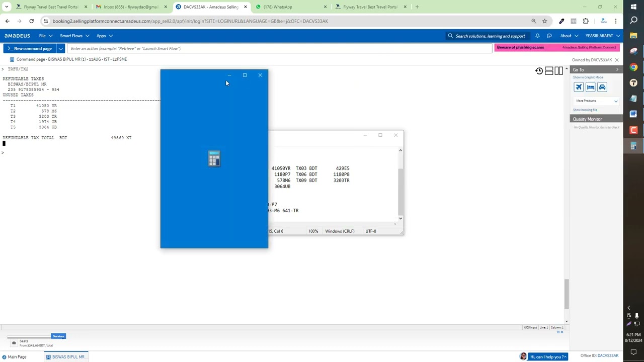This screenshot has width=644, height=362.
Task: Click Show booking file link
Action: (x=585, y=110)
